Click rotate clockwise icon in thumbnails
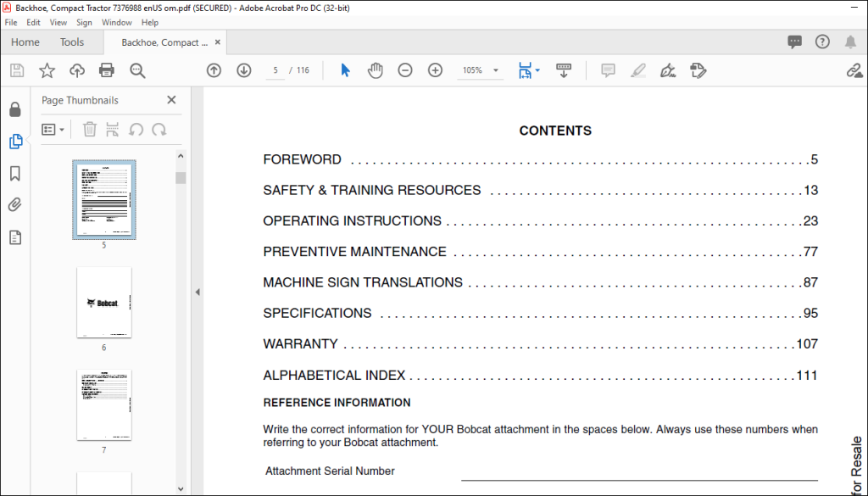 (159, 130)
